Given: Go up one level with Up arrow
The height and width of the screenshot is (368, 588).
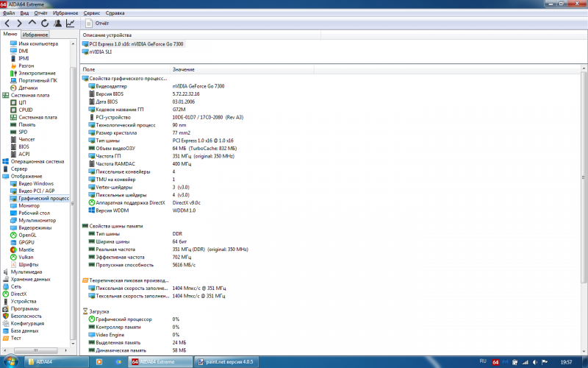Looking at the screenshot, I should point(32,23).
